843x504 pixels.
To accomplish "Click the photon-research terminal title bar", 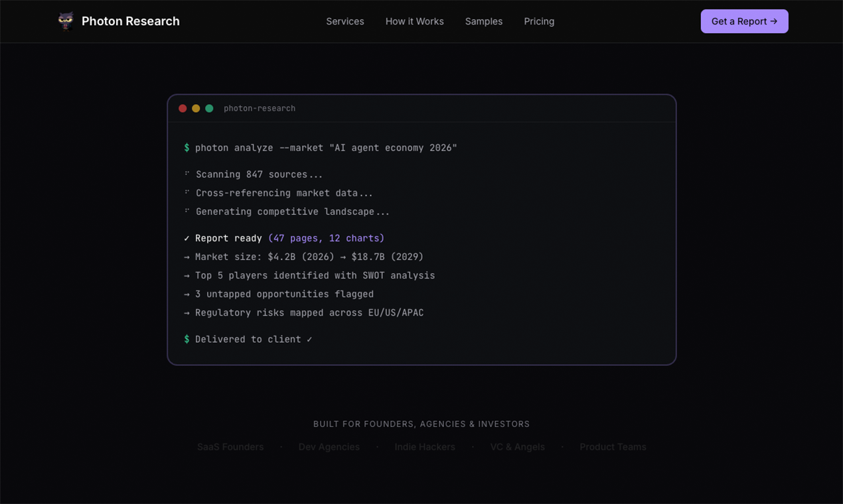I will (x=260, y=108).
